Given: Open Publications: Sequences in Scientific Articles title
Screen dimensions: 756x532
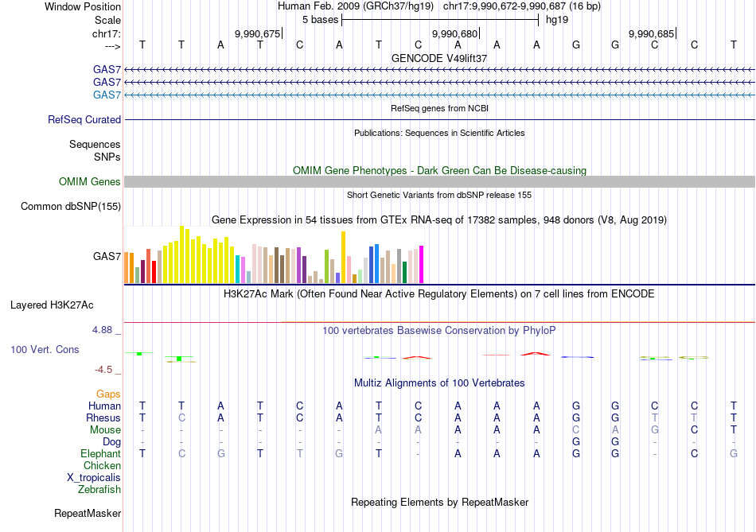Looking at the screenshot, I should point(439,133).
